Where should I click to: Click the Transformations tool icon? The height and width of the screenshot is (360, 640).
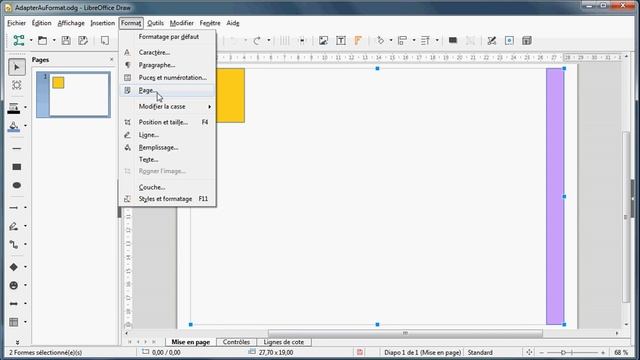click(x=380, y=40)
